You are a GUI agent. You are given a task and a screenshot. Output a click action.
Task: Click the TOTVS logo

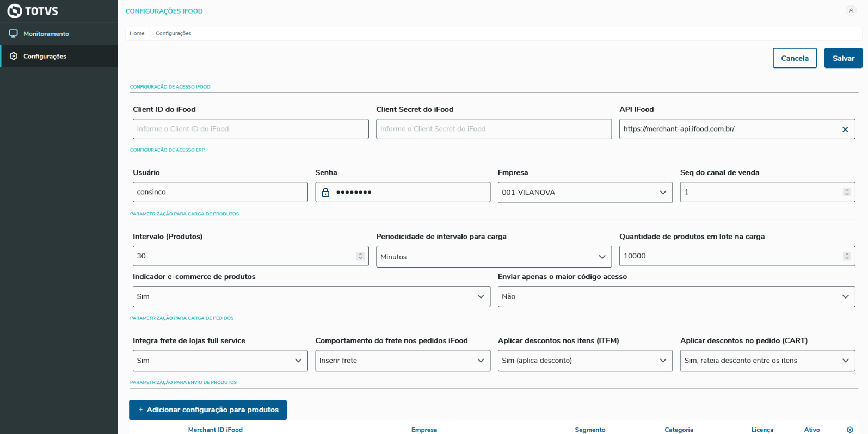click(33, 11)
